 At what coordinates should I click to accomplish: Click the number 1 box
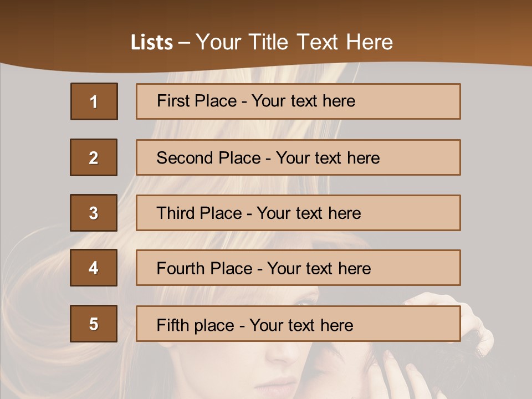94,101
